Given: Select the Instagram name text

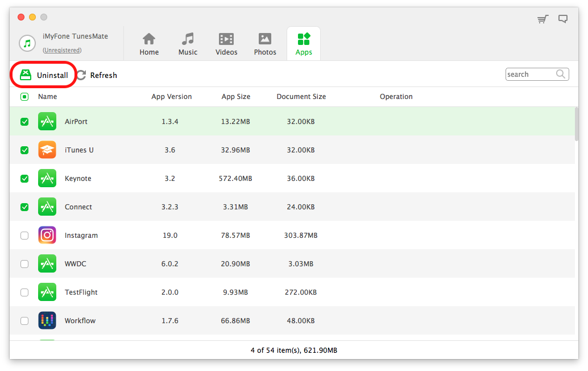Looking at the screenshot, I should (x=81, y=235).
